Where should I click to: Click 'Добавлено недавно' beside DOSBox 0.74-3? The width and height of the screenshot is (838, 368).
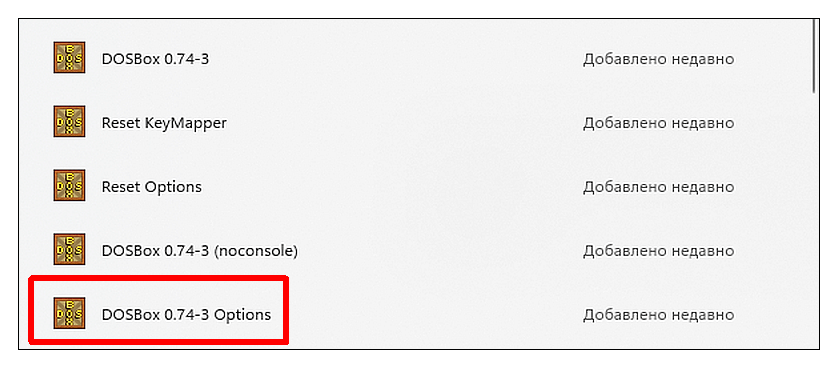[x=658, y=59]
